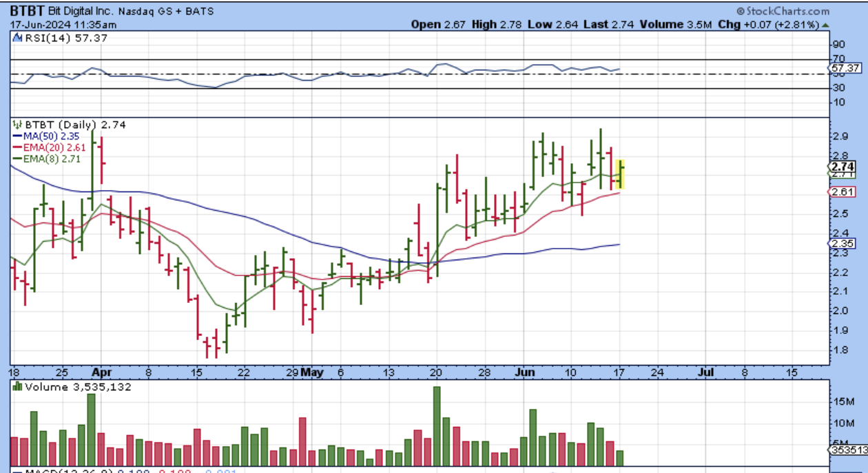This screenshot has height=473, width=868.
Task: Click the 'Open 2.67' value
Action: pos(438,25)
